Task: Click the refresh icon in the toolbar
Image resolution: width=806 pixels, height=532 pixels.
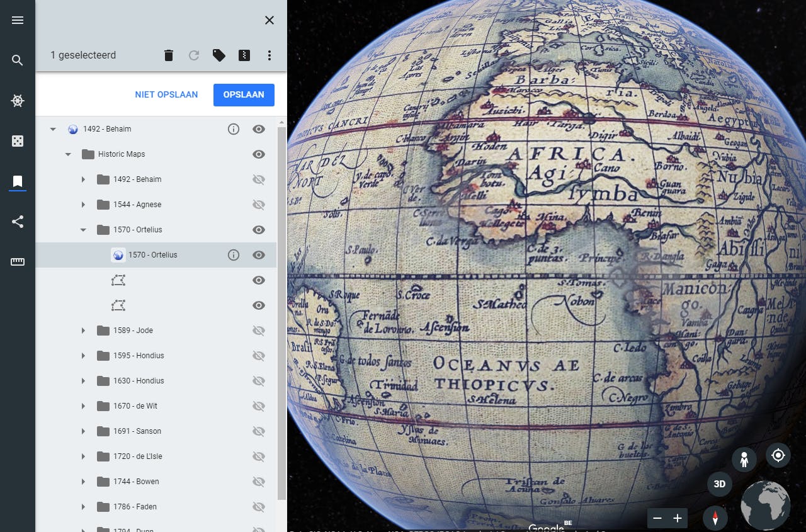Action: [x=194, y=55]
